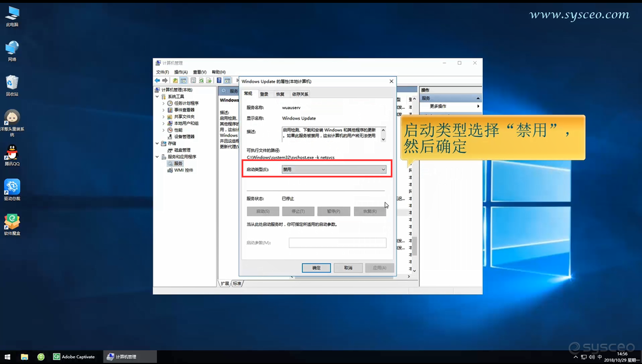Click the 停止(T) service button

pyautogui.click(x=298, y=211)
